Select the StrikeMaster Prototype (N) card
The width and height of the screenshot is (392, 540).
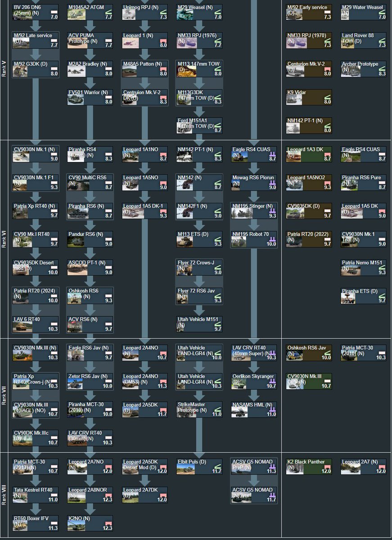pos(199,409)
